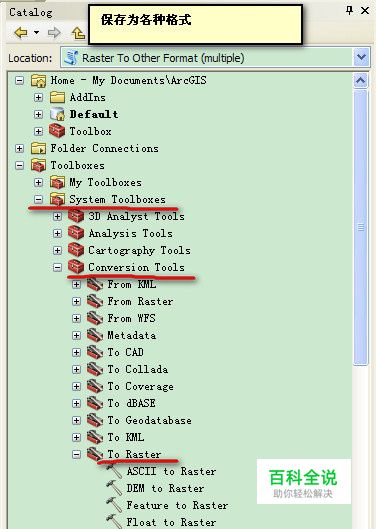Click the AddIns folder icon
Image resolution: width=376 pixels, height=529 pixels.
click(57, 98)
